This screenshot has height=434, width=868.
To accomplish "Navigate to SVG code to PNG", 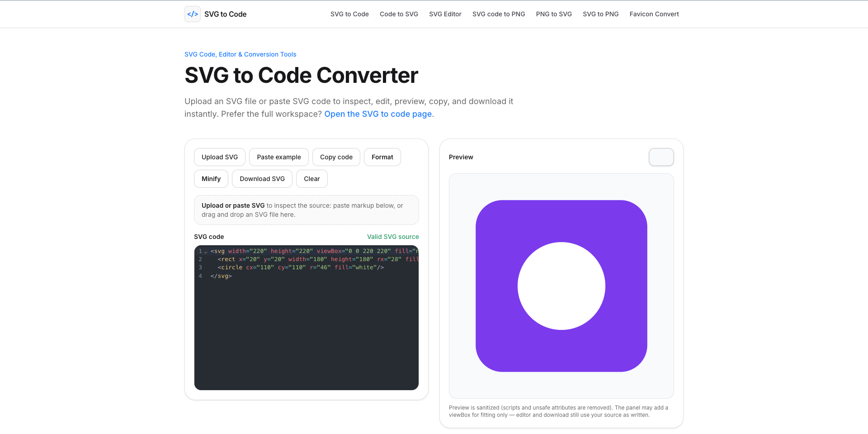I will pyautogui.click(x=498, y=14).
